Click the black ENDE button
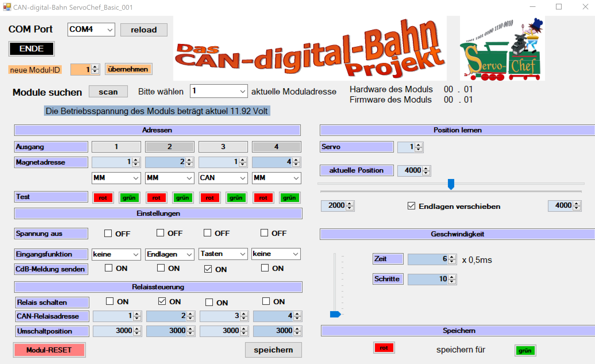Viewport: 595px width, 364px height. [x=32, y=49]
